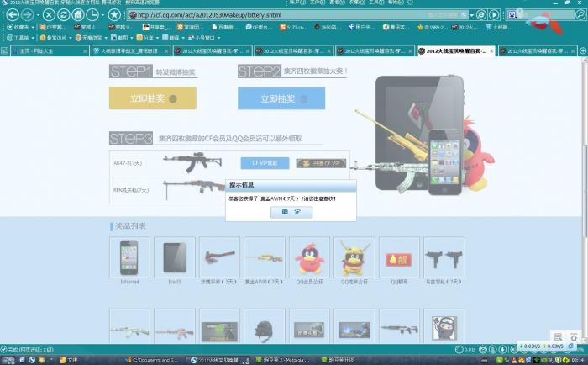Click the IE compatibility mode 'e' icon
This screenshot has width=588, height=365.
[481, 15]
